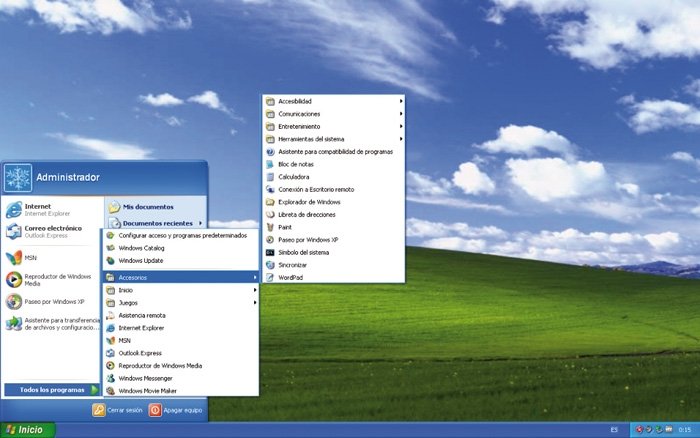The image size is (700, 438).
Task: Click the Windows Catalog icon
Action: (110, 248)
